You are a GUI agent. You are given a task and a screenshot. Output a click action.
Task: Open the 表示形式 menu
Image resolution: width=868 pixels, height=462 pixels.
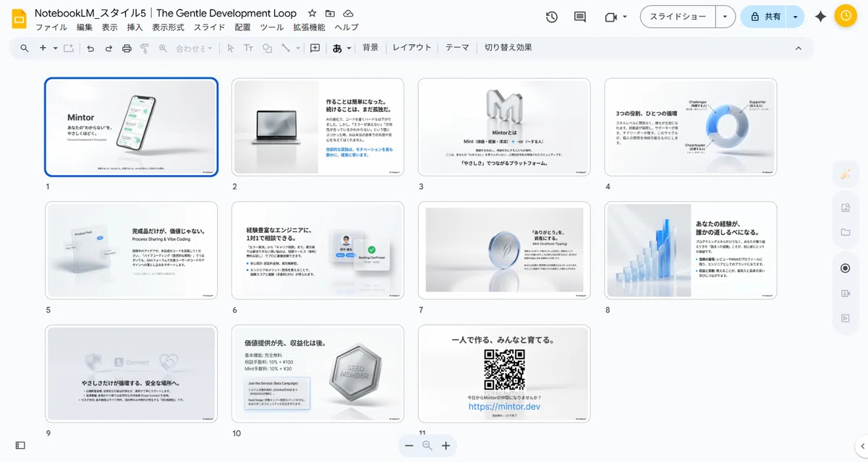click(168, 27)
